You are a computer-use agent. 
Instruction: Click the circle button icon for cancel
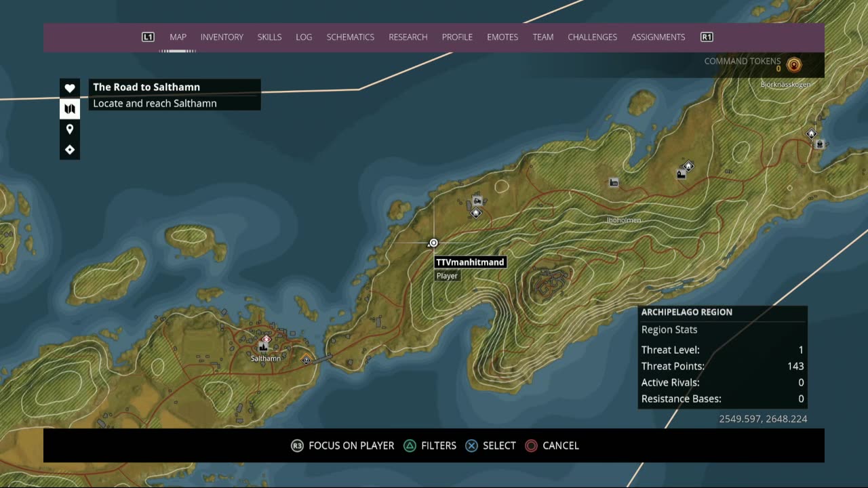tap(532, 445)
